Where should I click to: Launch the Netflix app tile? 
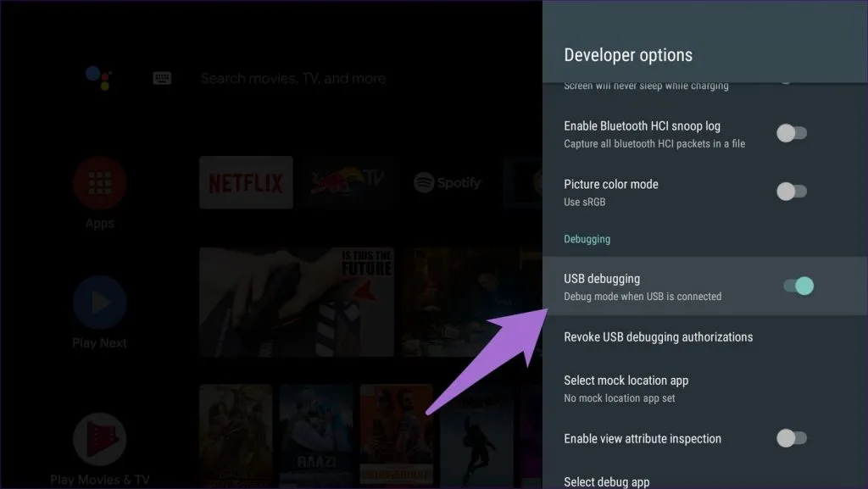tap(246, 182)
